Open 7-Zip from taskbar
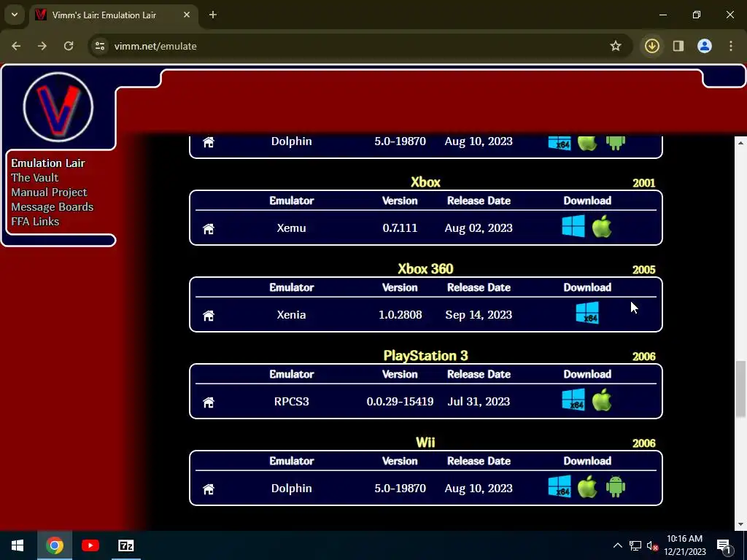Viewport: 747px width, 560px height. (x=126, y=545)
